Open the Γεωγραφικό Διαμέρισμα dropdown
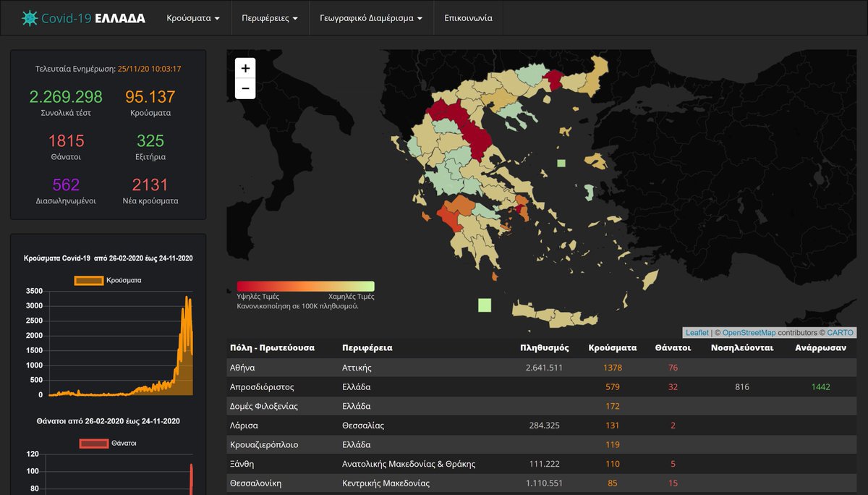The width and height of the screenshot is (868, 495). pyautogui.click(x=371, y=18)
